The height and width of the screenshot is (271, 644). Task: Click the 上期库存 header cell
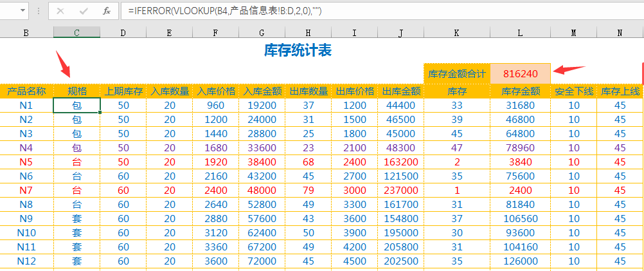(x=123, y=91)
